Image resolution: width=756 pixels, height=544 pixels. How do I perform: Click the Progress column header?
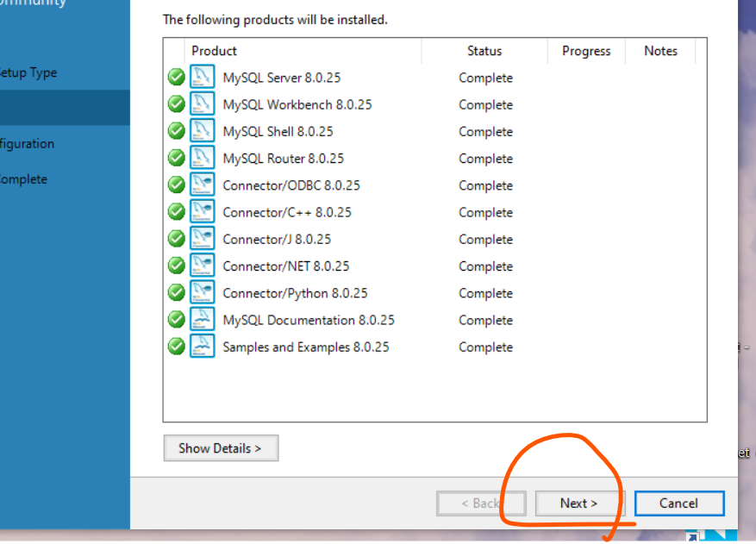[586, 51]
